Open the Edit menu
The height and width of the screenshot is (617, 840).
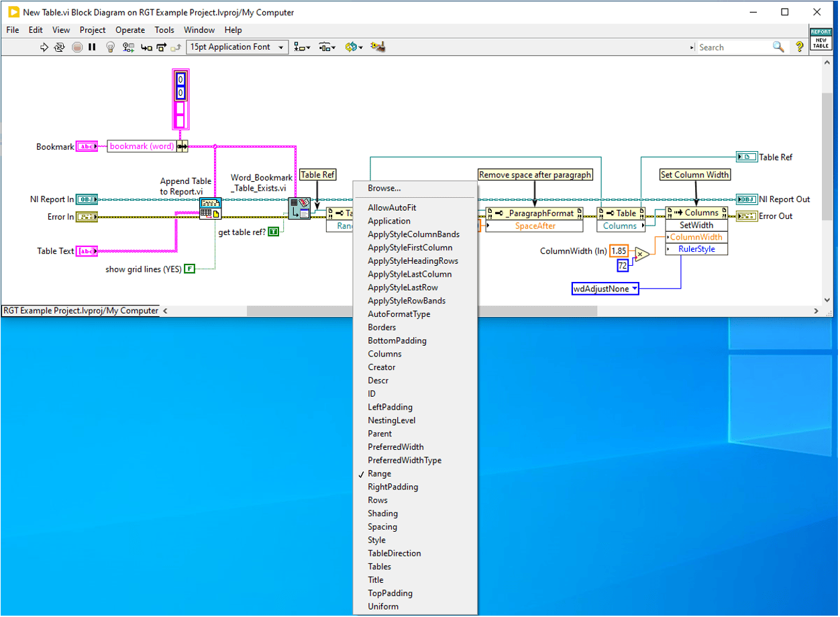coord(36,30)
